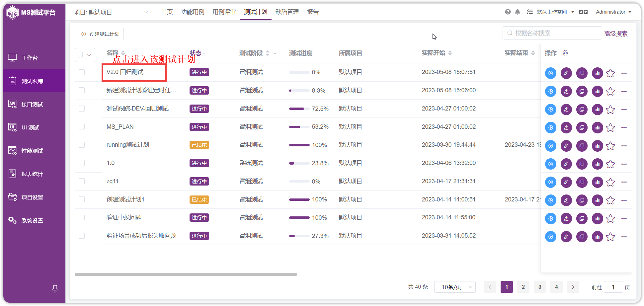Check the V2.0 回归测试 row checkbox
This screenshot has height=306, width=644.
(x=82, y=72)
